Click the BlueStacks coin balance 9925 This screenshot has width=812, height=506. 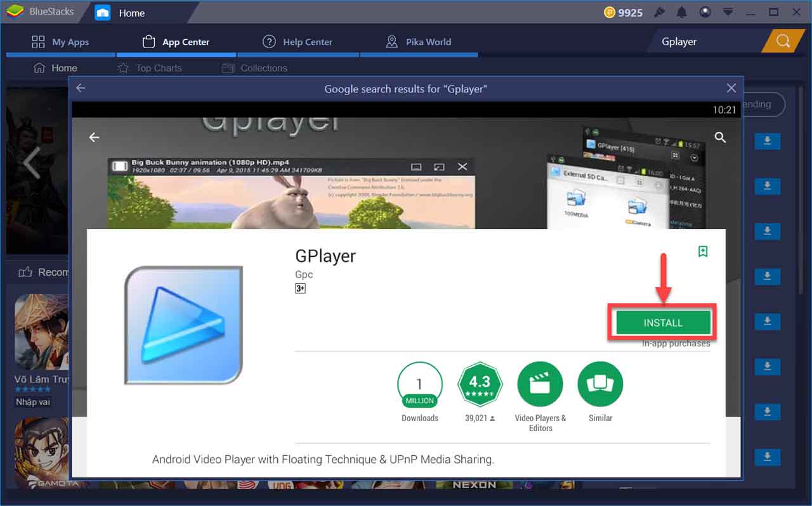tap(622, 12)
